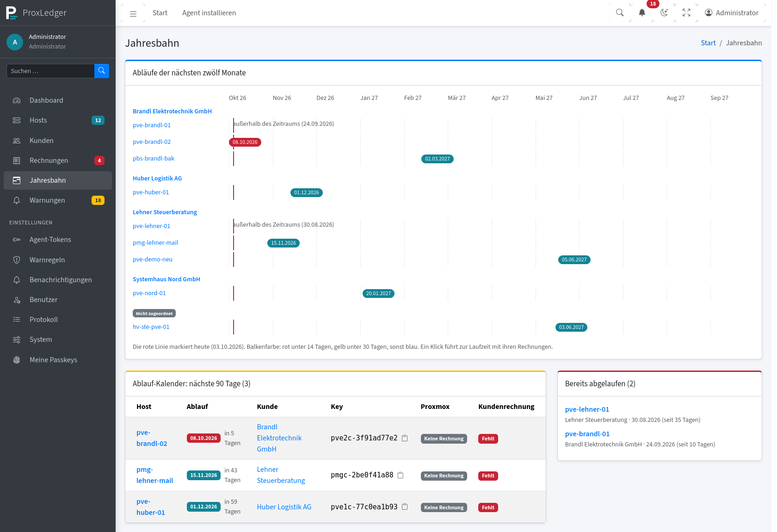Select the 02.03.2027 timeline marker
The image size is (777, 532).
[x=438, y=159]
